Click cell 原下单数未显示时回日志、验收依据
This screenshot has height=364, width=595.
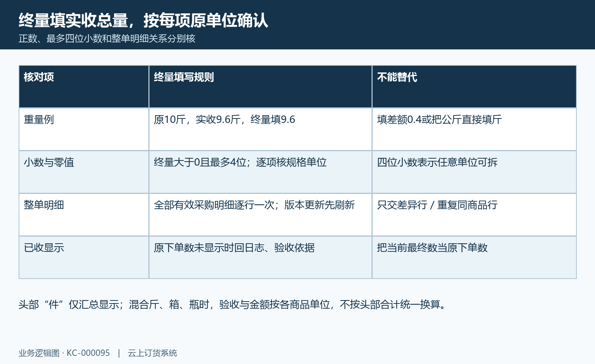point(260,257)
